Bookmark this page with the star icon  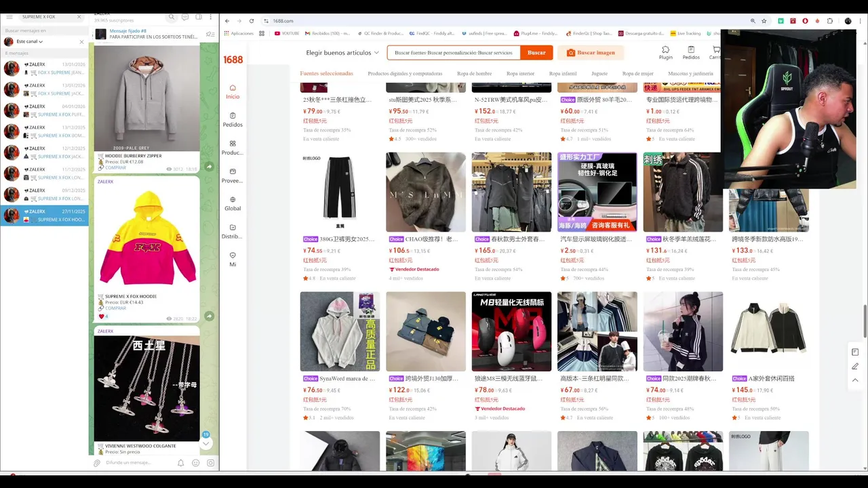765,21
